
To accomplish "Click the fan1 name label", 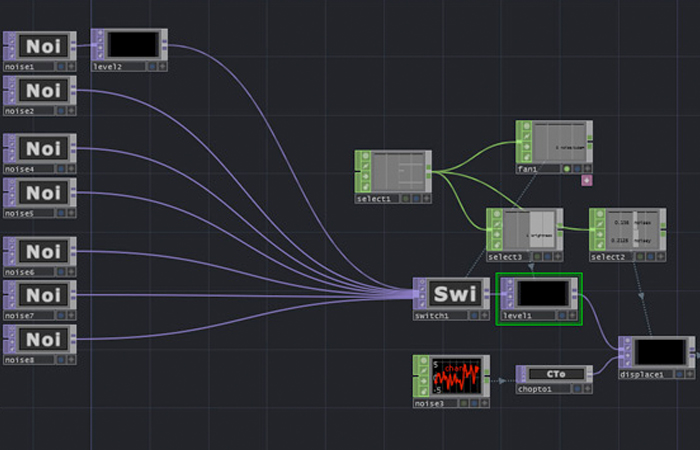I will point(527,169).
